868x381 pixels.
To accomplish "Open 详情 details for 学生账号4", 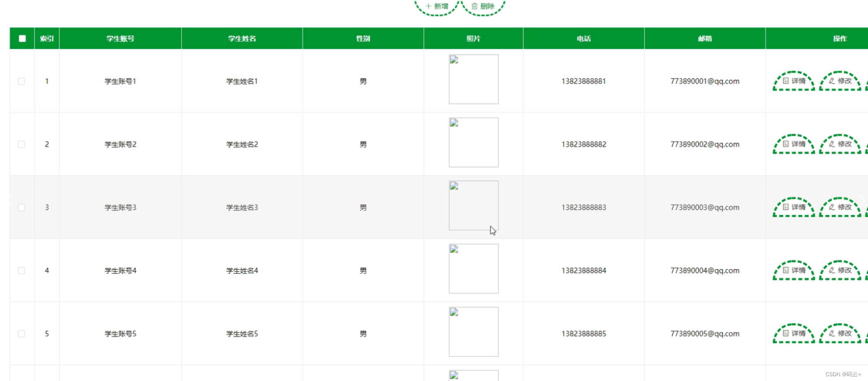I will point(794,271).
